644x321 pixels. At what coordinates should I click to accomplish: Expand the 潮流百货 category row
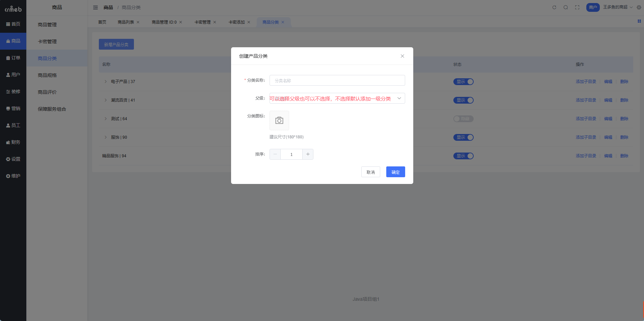(x=106, y=100)
